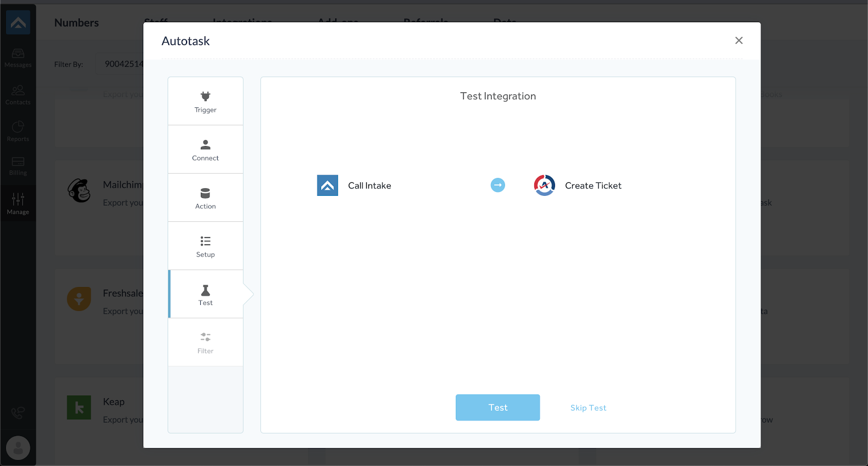This screenshot has width=868, height=466.
Task: Click the Create Ticket label
Action: click(x=593, y=186)
